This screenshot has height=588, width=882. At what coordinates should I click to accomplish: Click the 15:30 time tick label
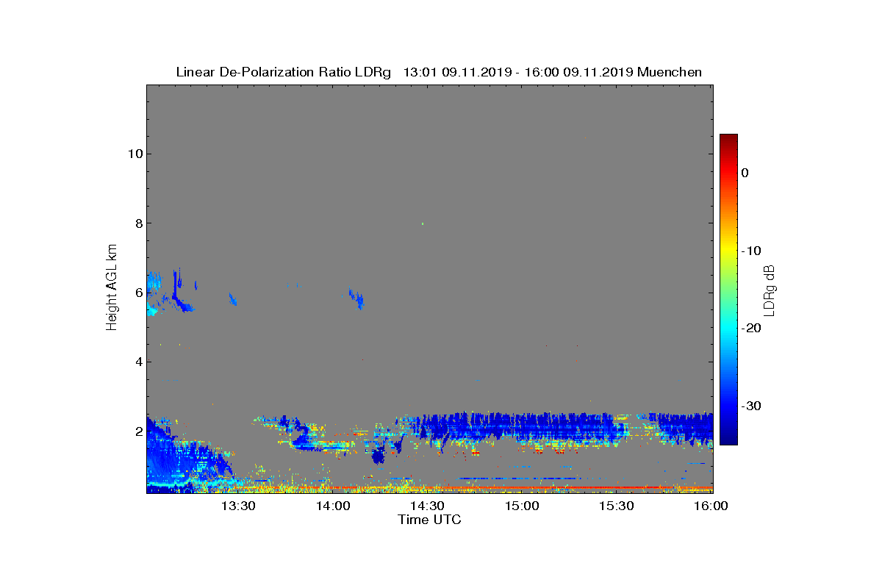pos(617,506)
